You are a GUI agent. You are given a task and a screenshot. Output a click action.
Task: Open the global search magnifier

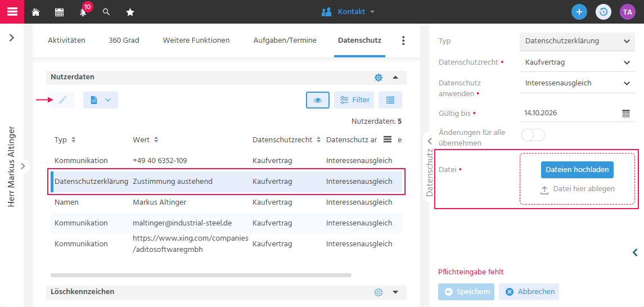click(x=106, y=12)
